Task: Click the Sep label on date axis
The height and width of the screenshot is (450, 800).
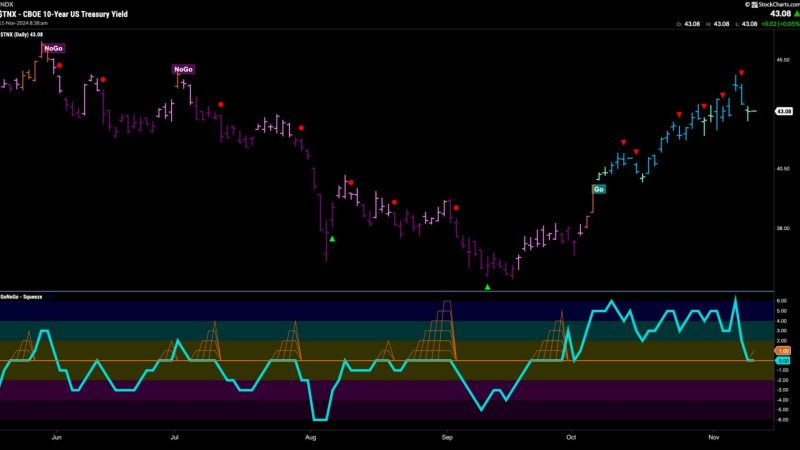Action: (447, 437)
